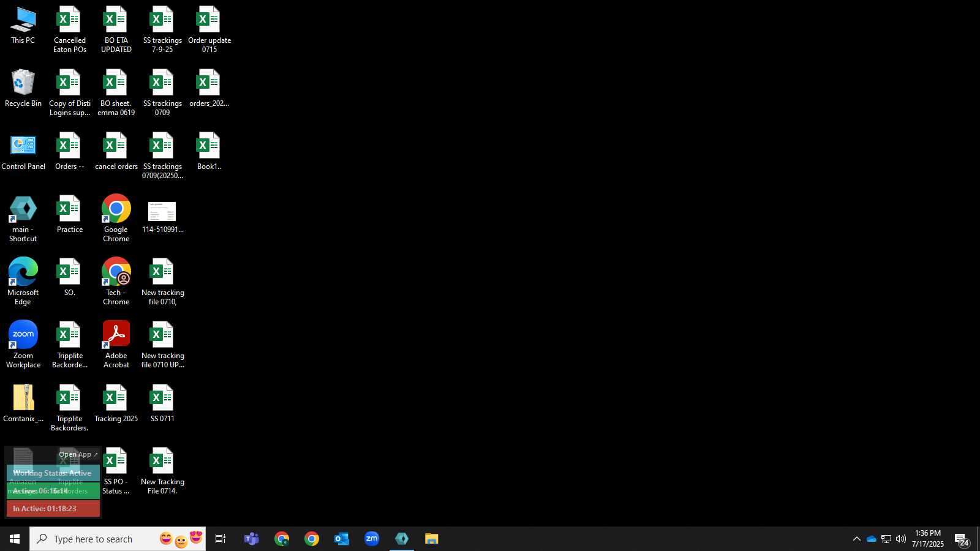The width and height of the screenshot is (980, 551).
Task: Select the orders_202... Excel file
Action: (209, 89)
